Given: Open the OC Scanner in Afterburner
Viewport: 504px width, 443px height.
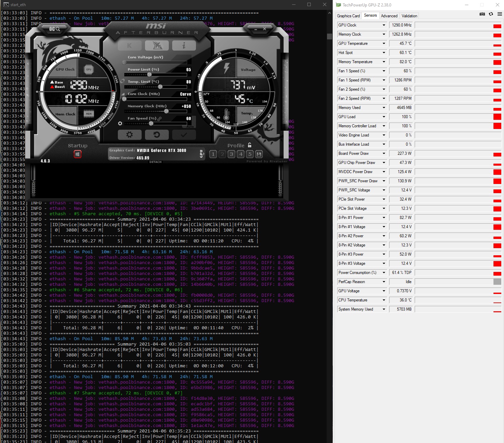Looking at the screenshot, I should coord(54,29).
